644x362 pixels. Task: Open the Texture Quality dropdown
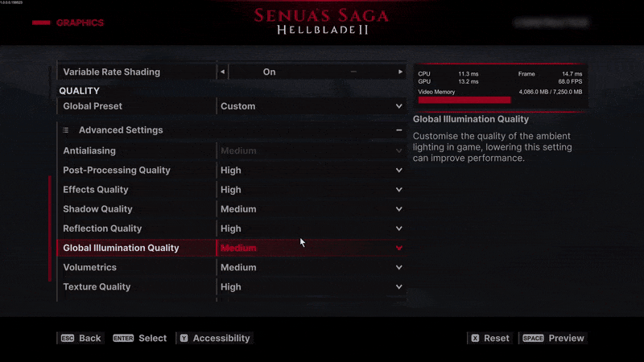point(311,287)
